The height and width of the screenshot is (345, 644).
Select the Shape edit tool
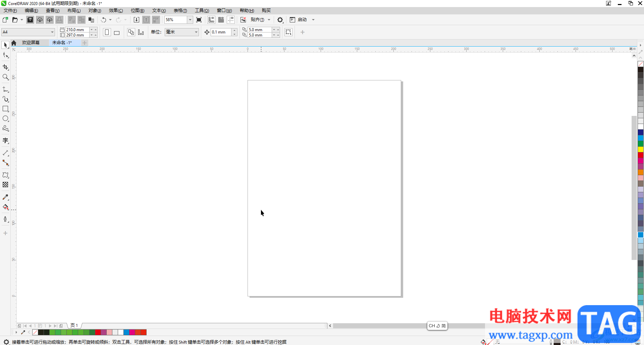pyautogui.click(x=5, y=55)
